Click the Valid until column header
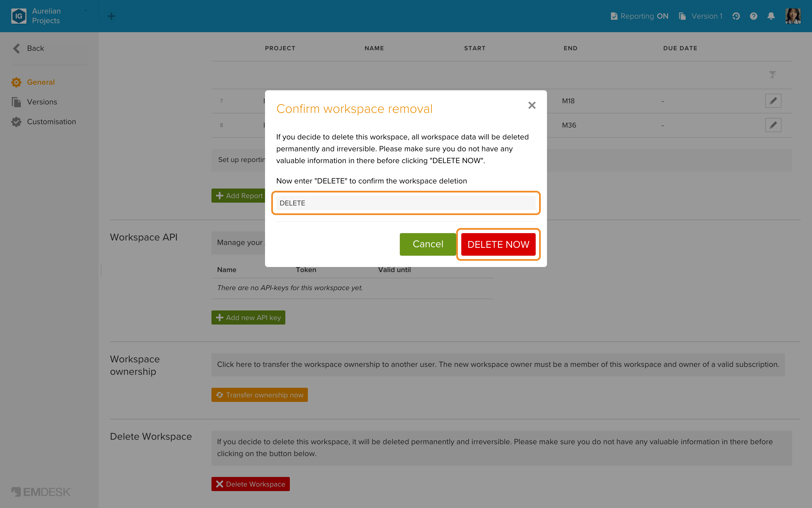The height and width of the screenshot is (508, 812). [394, 270]
